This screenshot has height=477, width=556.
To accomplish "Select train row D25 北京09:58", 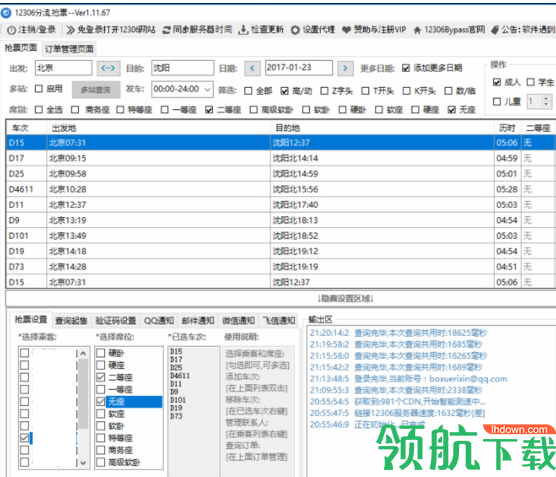I will click(x=280, y=174).
